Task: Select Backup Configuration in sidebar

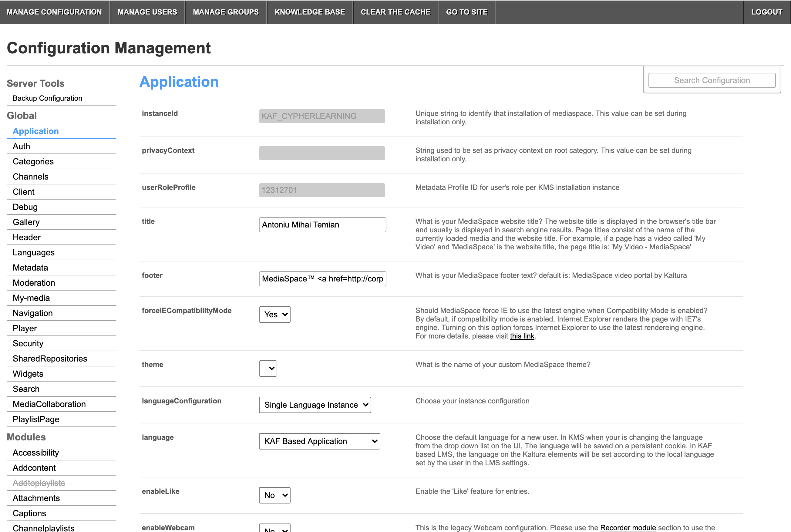Action: (x=47, y=98)
